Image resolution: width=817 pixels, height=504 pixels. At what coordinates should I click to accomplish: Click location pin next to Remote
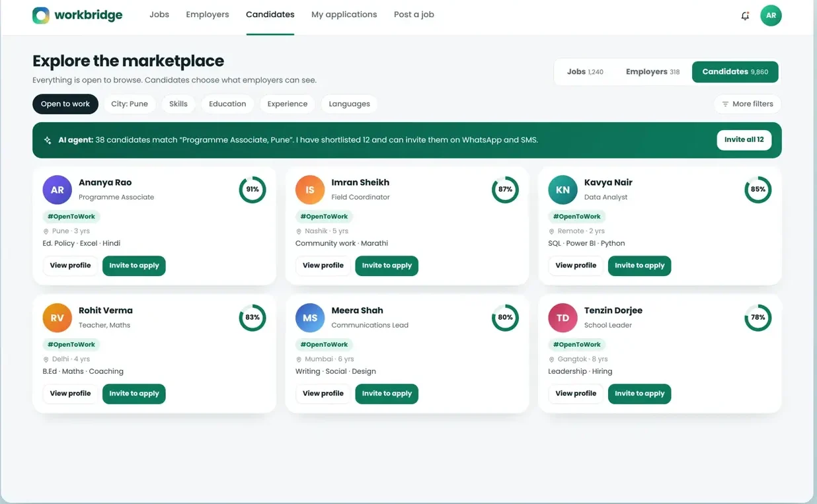551,232
